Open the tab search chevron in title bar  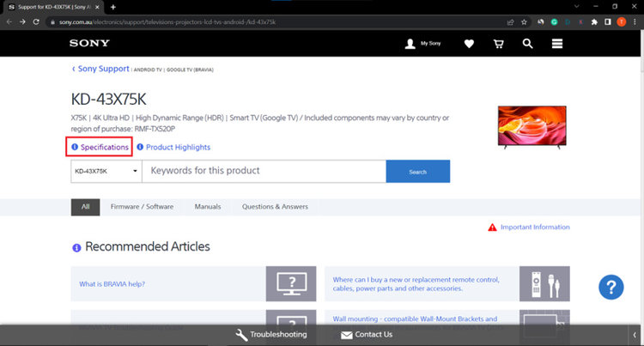pos(577,7)
